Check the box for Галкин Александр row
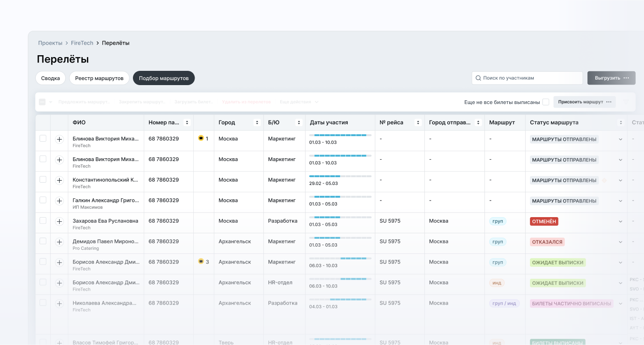The image size is (644, 345). click(x=43, y=200)
